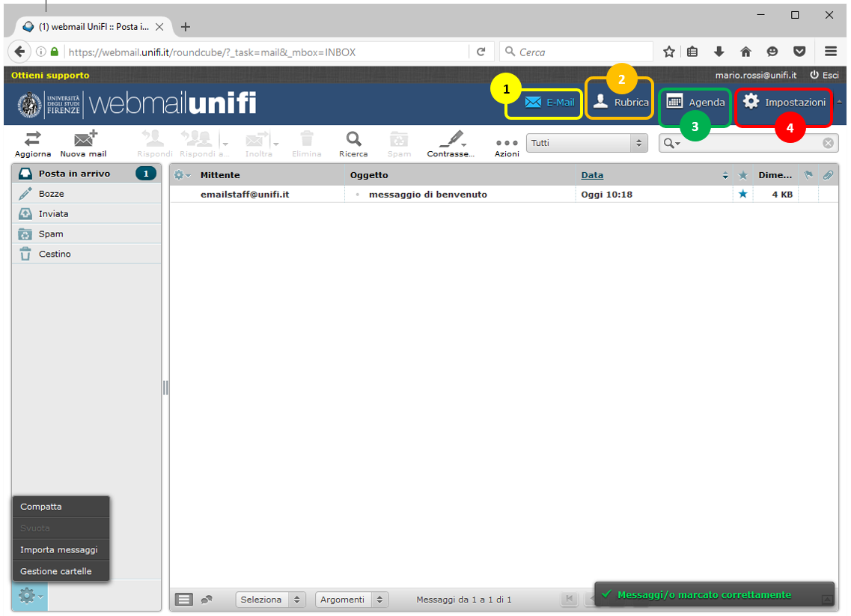Toggle the Data sort order arrows
The height and width of the screenshot is (616, 851).
[x=725, y=175]
